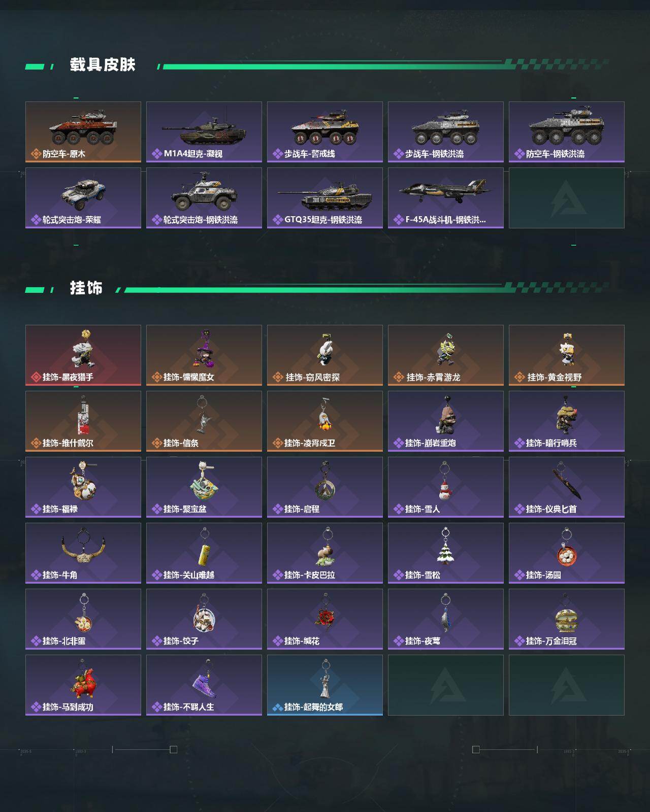Select the 防空车-原木 vehicle skin

pos(83,132)
